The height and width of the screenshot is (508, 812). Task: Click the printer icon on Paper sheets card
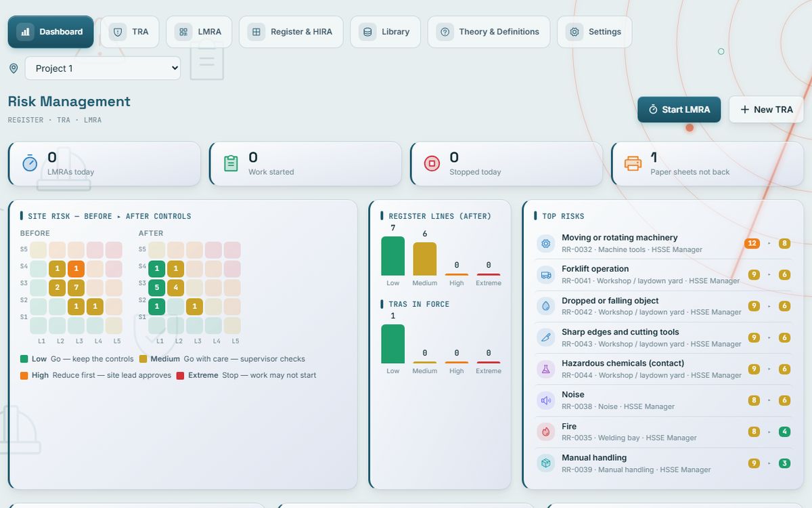click(x=633, y=163)
